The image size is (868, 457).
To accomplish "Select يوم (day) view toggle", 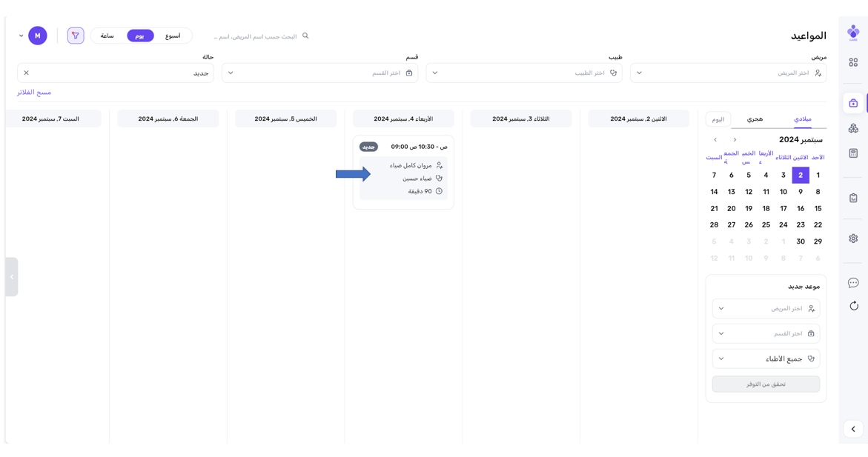I will [x=140, y=36].
